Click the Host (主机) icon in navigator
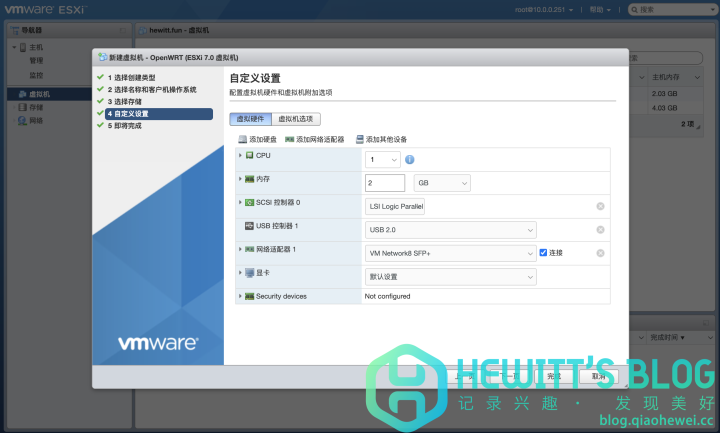The width and height of the screenshot is (720, 433). [23, 47]
